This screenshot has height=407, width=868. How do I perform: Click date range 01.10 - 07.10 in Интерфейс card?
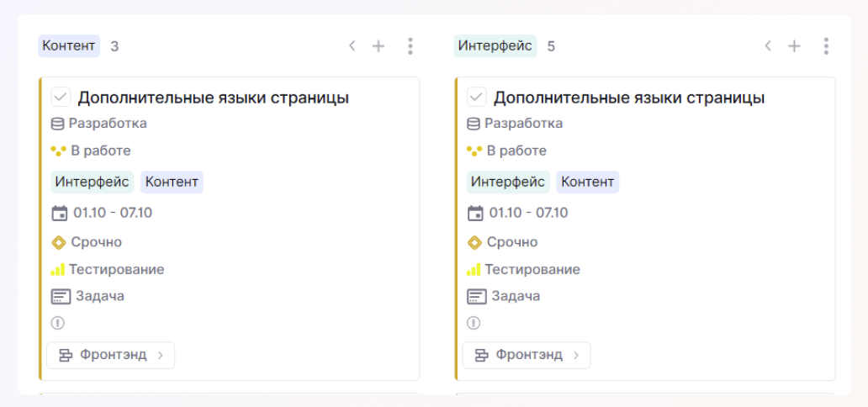pos(528,213)
